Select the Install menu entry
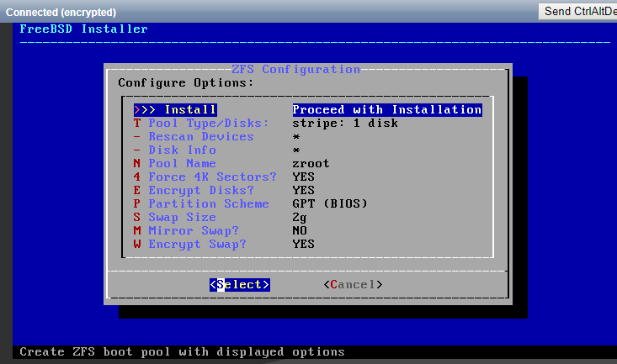This screenshot has height=364, width=617. 175,109
